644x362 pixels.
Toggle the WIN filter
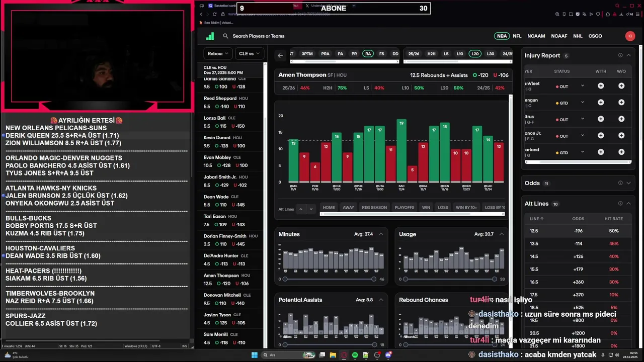(426, 207)
